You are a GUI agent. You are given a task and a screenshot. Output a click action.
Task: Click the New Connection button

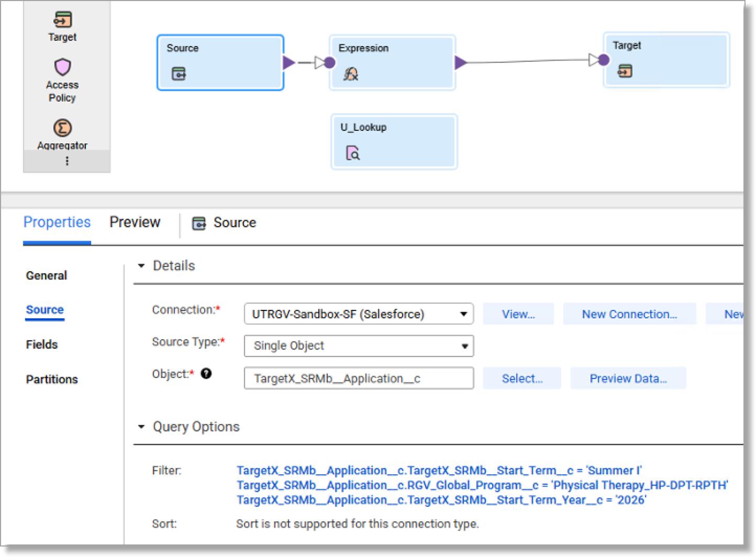629,314
